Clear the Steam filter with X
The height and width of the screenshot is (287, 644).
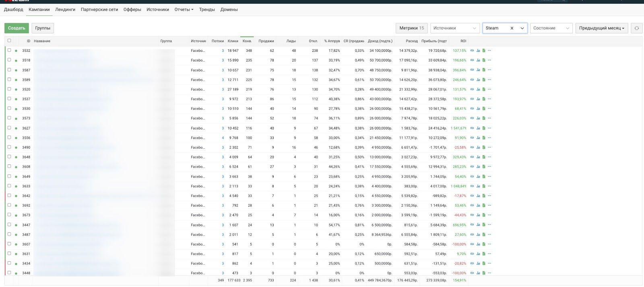(x=512, y=28)
